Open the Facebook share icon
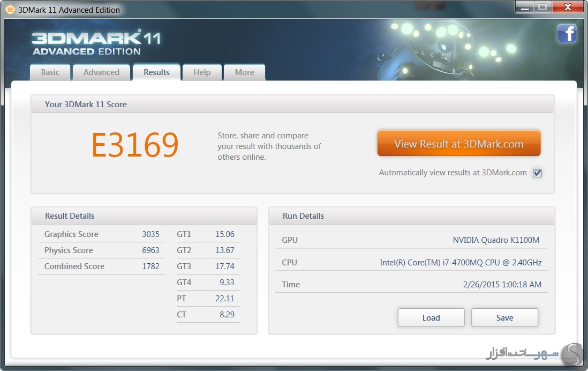The height and width of the screenshot is (371, 588). tap(567, 34)
